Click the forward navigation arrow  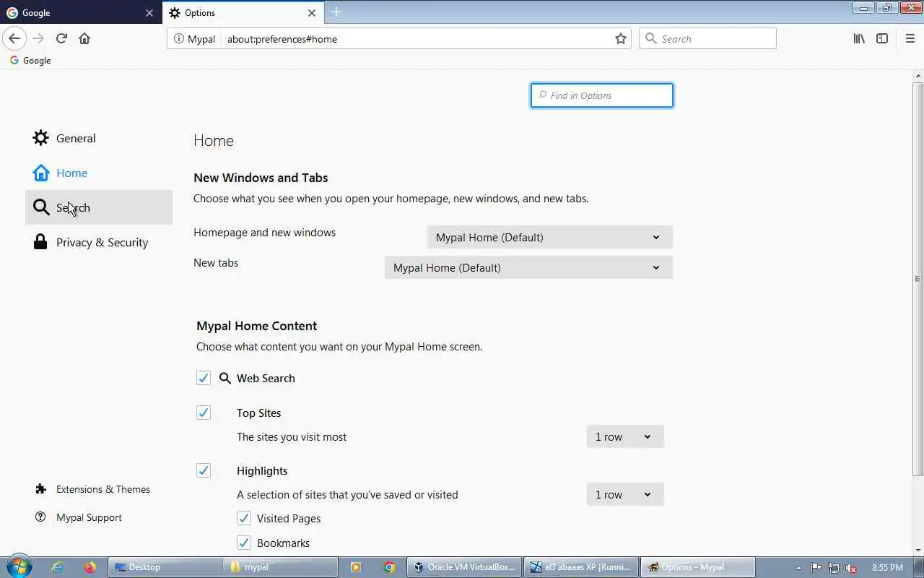tap(38, 38)
